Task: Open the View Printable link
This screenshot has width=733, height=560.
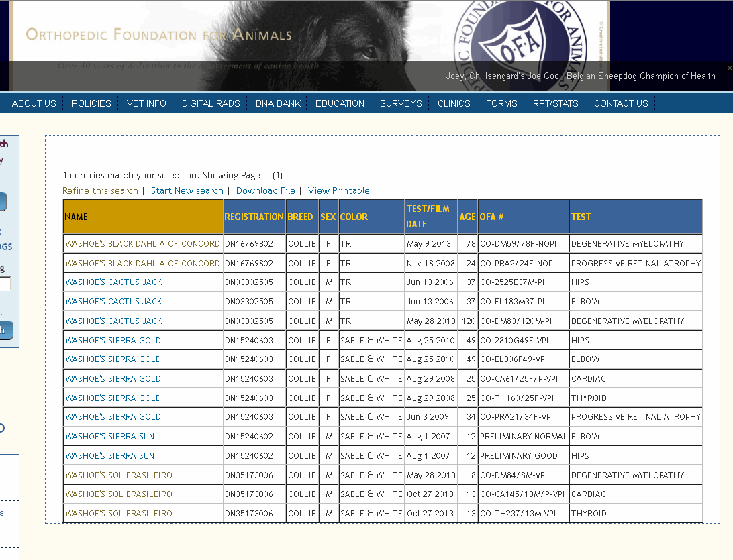Action: [338, 190]
